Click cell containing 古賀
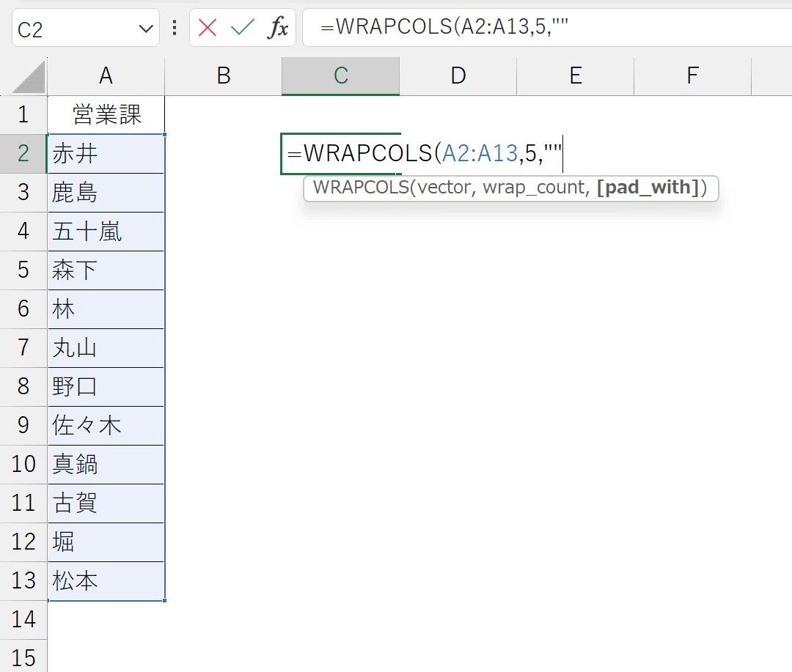Image resolution: width=792 pixels, height=672 pixels. click(106, 503)
